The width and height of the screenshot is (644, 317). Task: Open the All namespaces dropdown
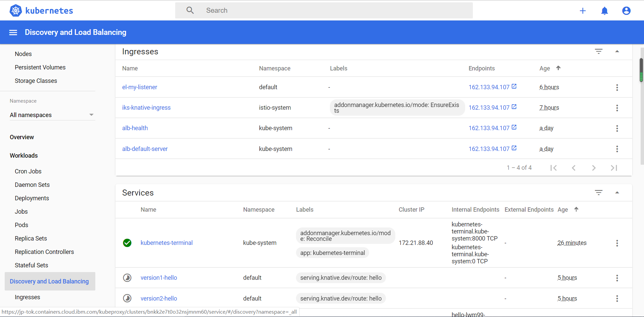52,115
